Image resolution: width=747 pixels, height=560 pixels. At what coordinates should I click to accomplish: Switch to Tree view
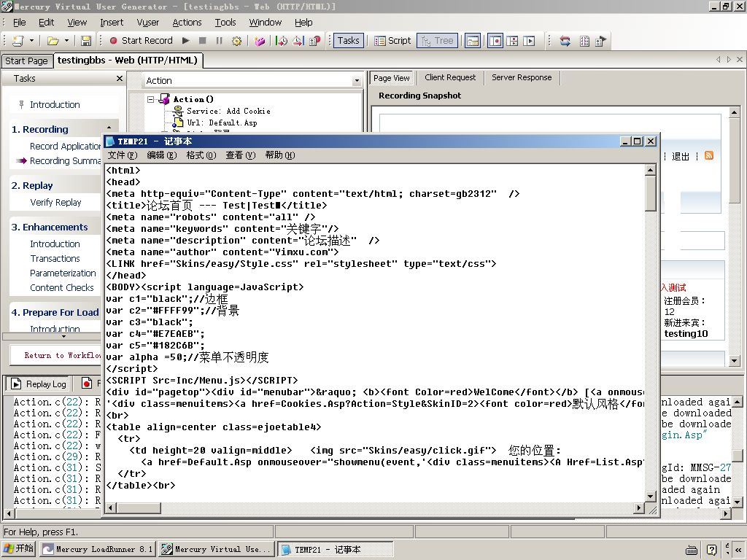[438, 41]
